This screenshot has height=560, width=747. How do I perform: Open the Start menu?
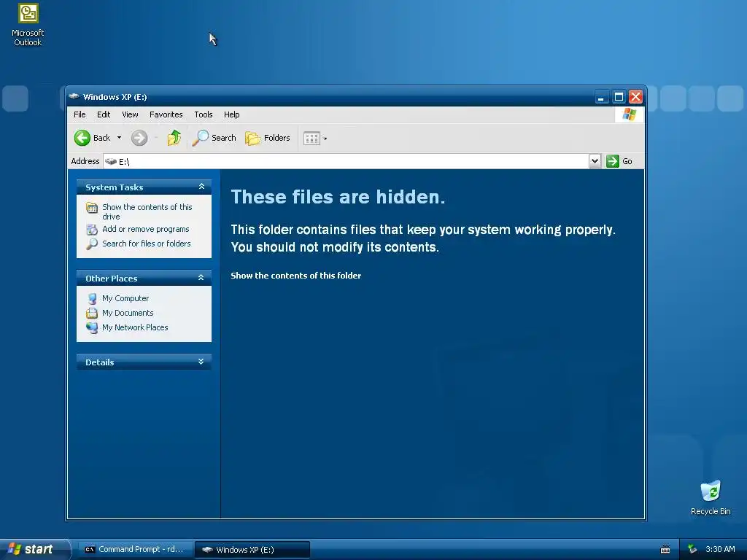coord(34,549)
